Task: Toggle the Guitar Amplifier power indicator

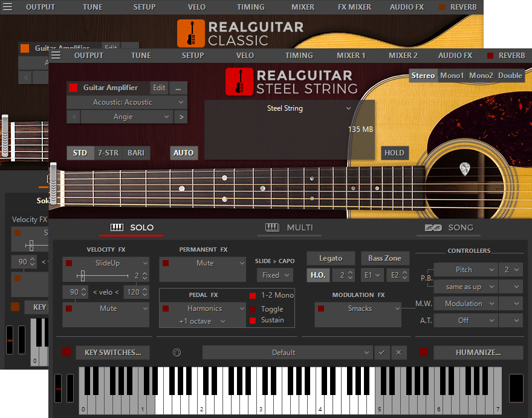Action: [73, 88]
